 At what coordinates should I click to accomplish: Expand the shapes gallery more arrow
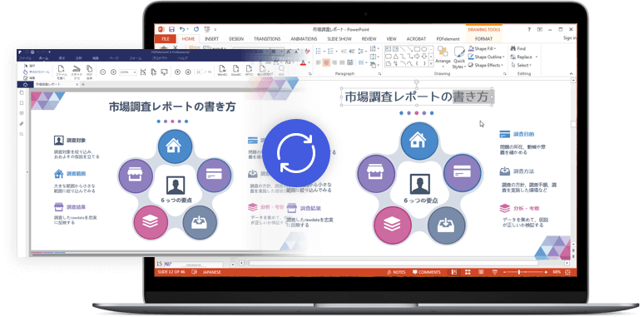point(431,63)
